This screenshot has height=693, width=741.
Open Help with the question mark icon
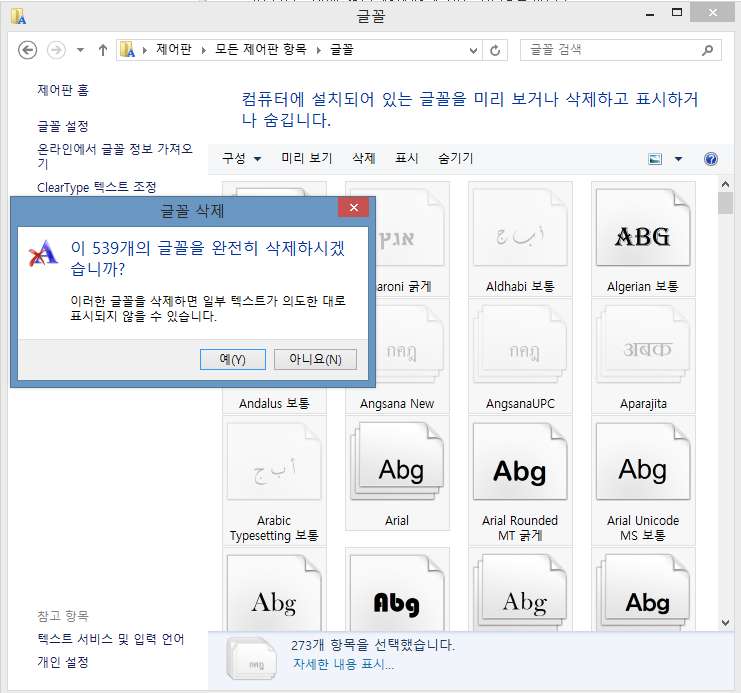pyautogui.click(x=711, y=159)
